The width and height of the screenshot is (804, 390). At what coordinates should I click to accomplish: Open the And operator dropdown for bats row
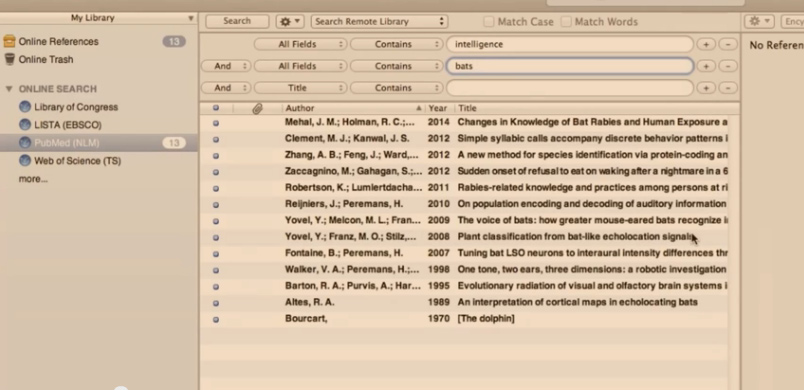pyautogui.click(x=226, y=66)
